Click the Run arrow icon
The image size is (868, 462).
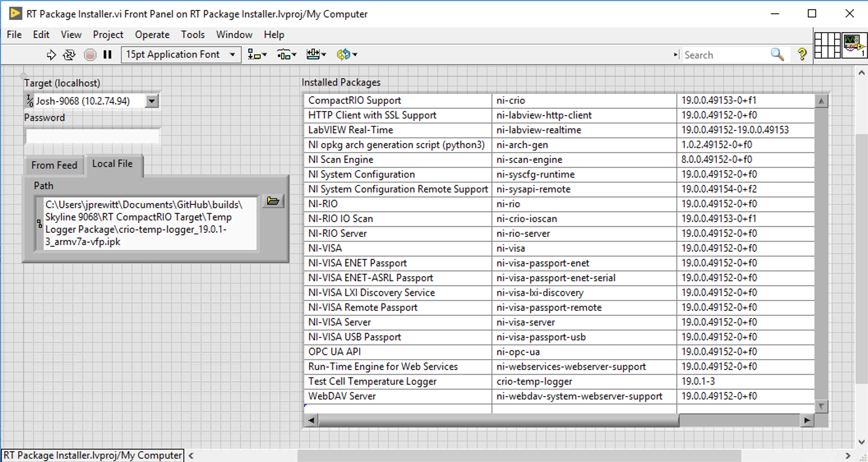tap(52, 54)
